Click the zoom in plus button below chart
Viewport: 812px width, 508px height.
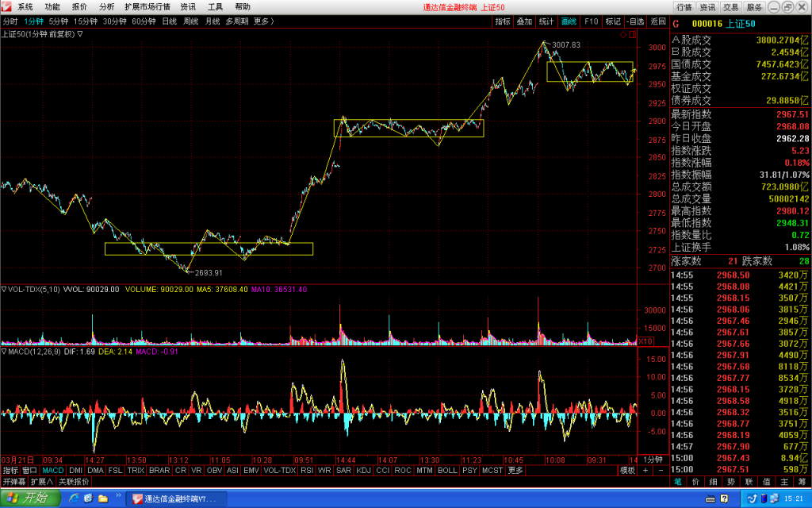pos(645,470)
